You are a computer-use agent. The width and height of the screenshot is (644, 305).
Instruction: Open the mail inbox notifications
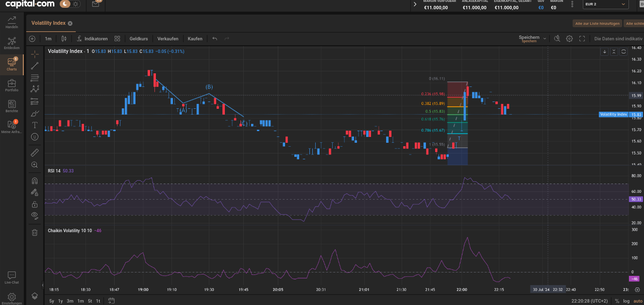click(x=95, y=4)
